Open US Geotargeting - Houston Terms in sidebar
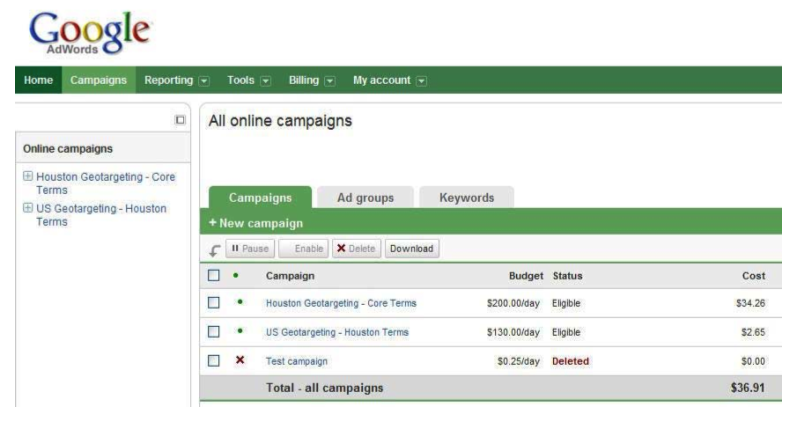This screenshot has width=792, height=429. point(101,215)
